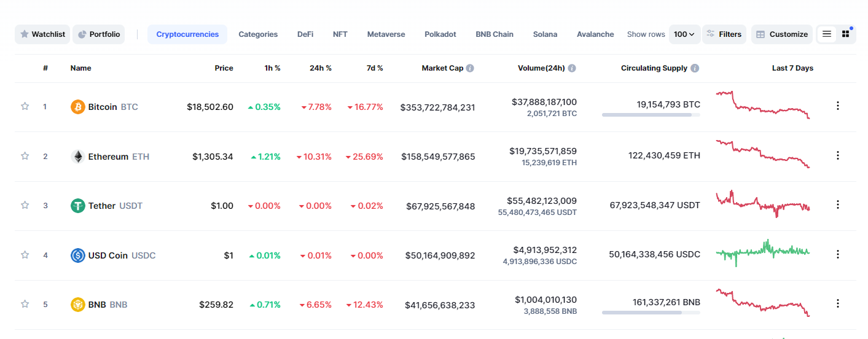This screenshot has width=868, height=339.
Task: Click Bitcoin's circulating supply progress bar
Action: pos(651,115)
